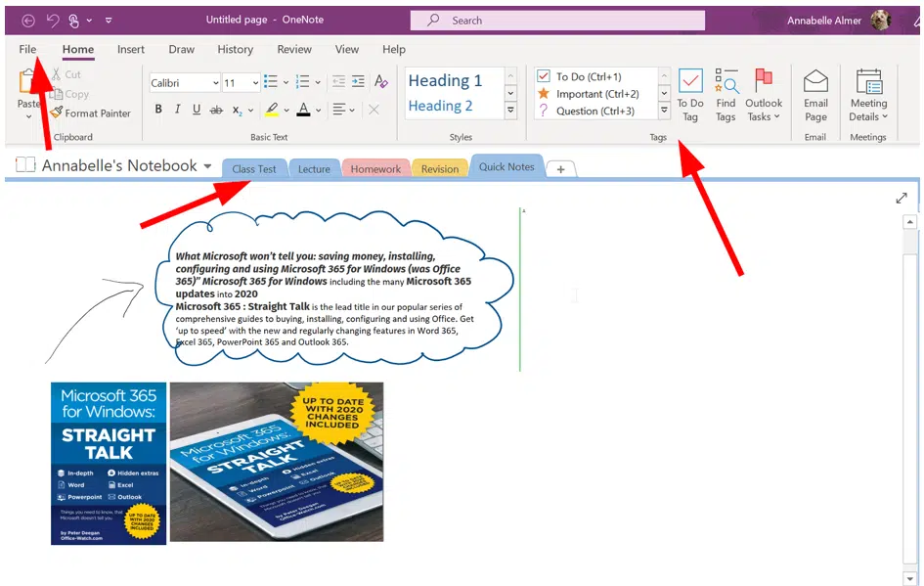This screenshot has width=924, height=586.
Task: Clear all formatting
Action: (x=380, y=81)
